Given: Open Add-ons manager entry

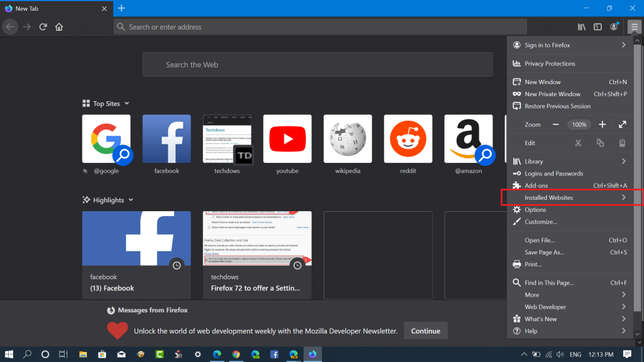Looking at the screenshot, I should (570, 185).
